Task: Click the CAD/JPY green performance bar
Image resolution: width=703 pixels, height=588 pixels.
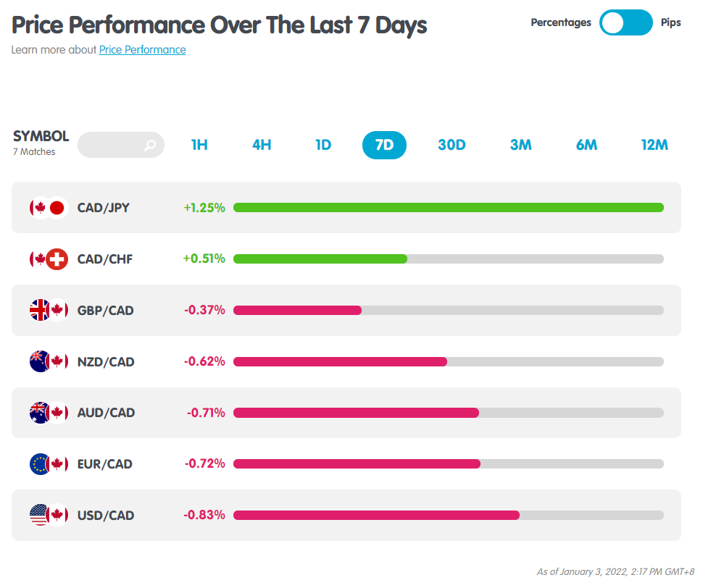Action: 449,207
